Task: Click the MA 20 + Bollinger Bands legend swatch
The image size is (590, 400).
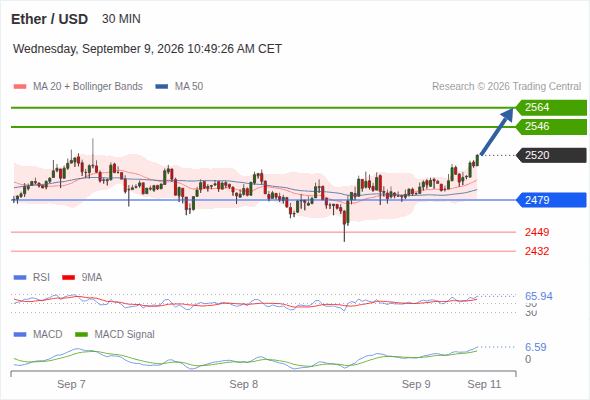Action: 20,87
